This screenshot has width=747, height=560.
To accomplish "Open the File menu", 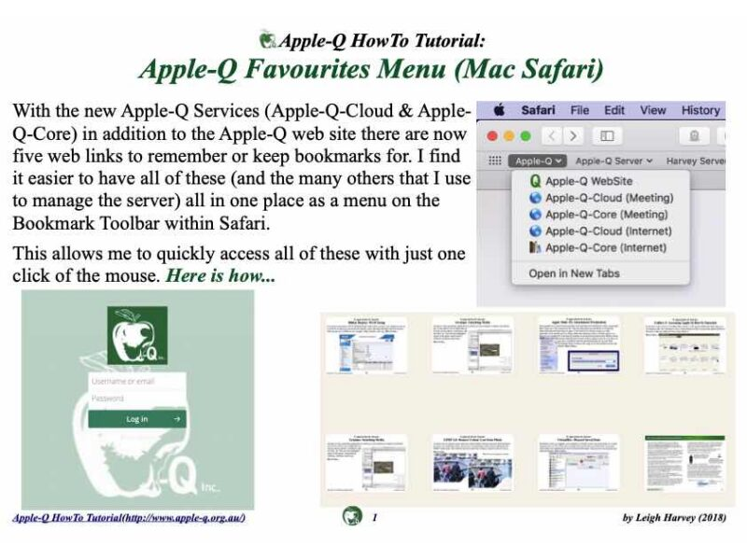I will point(580,110).
